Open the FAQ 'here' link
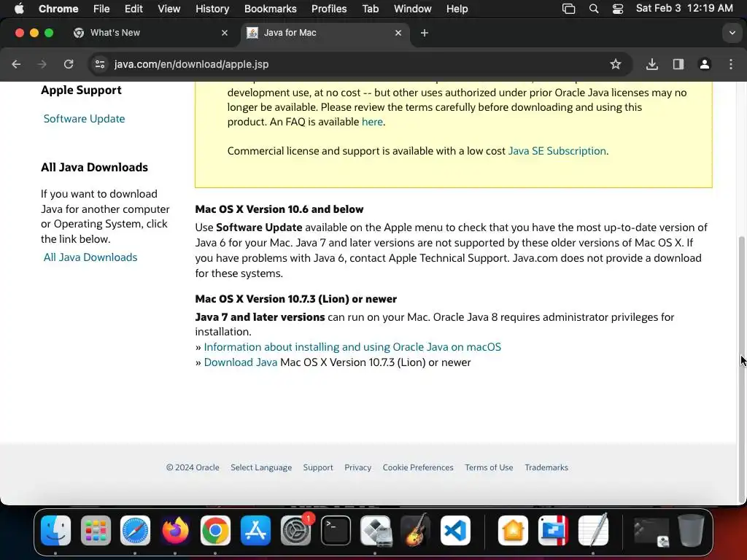This screenshot has height=560, width=747. click(x=372, y=122)
